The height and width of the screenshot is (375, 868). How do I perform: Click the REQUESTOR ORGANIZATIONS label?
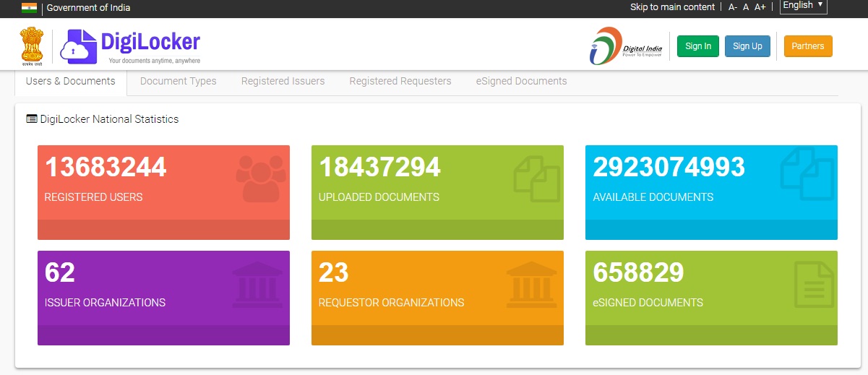[392, 302]
